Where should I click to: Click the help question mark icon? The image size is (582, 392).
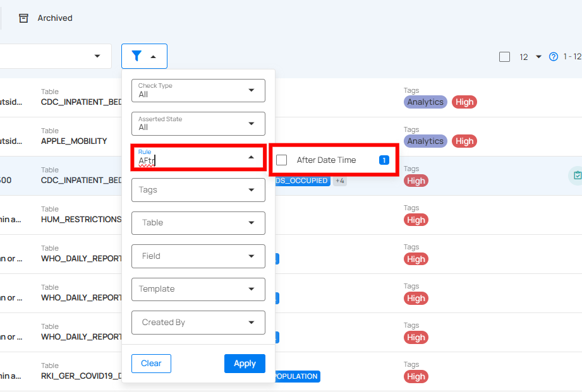coord(554,57)
